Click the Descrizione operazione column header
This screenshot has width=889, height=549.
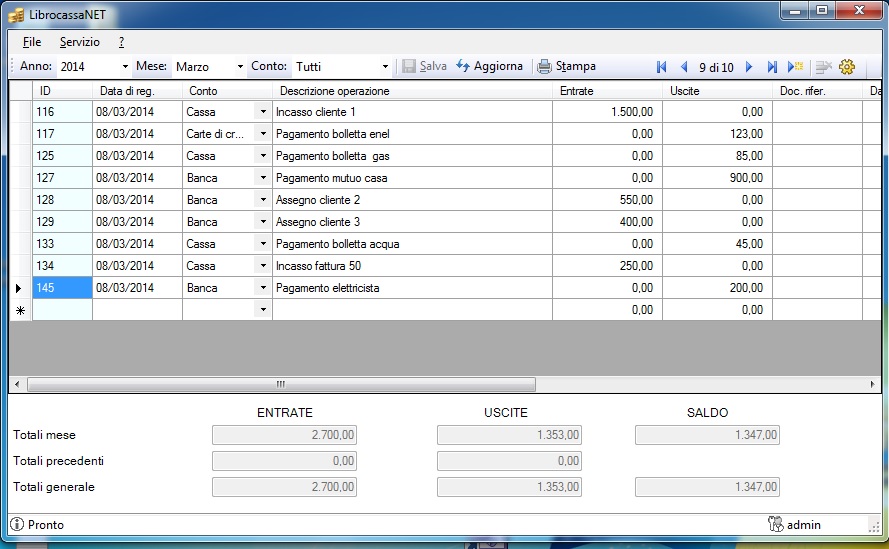click(x=412, y=91)
